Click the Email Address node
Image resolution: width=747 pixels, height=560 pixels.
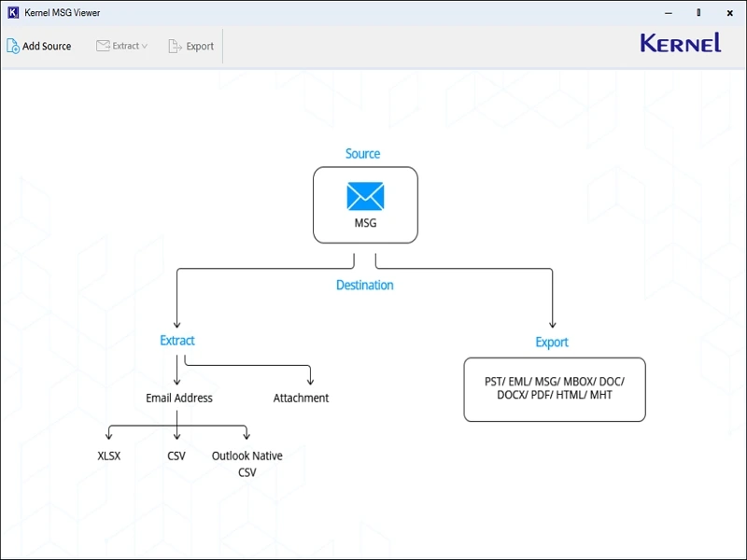[178, 398]
